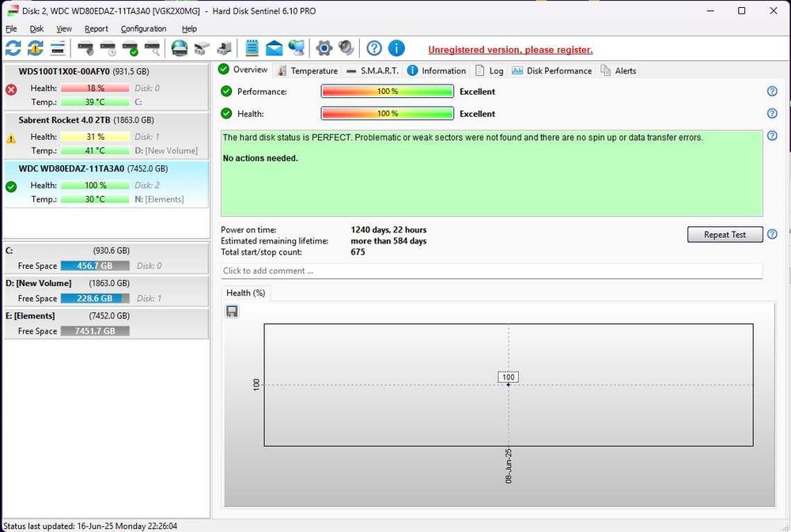Viewport: 791px width, 532px height.
Task: Click the two-disk icon right of the globe
Action: pyautogui.click(x=202, y=48)
